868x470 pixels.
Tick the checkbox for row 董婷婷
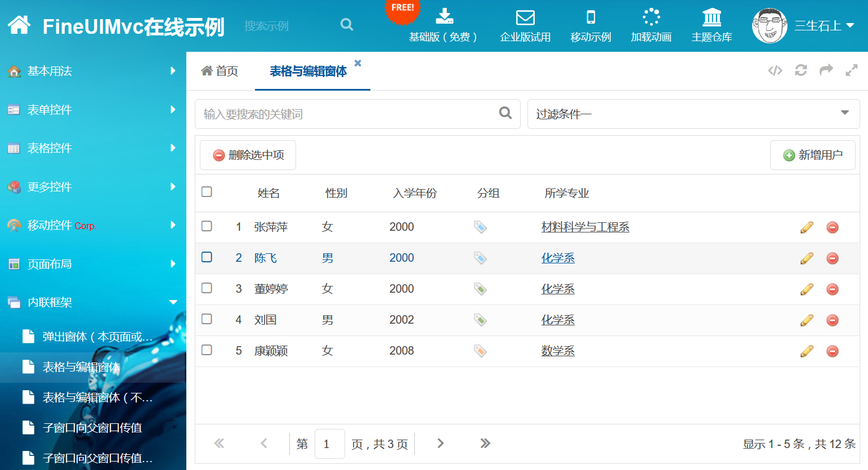tap(207, 288)
